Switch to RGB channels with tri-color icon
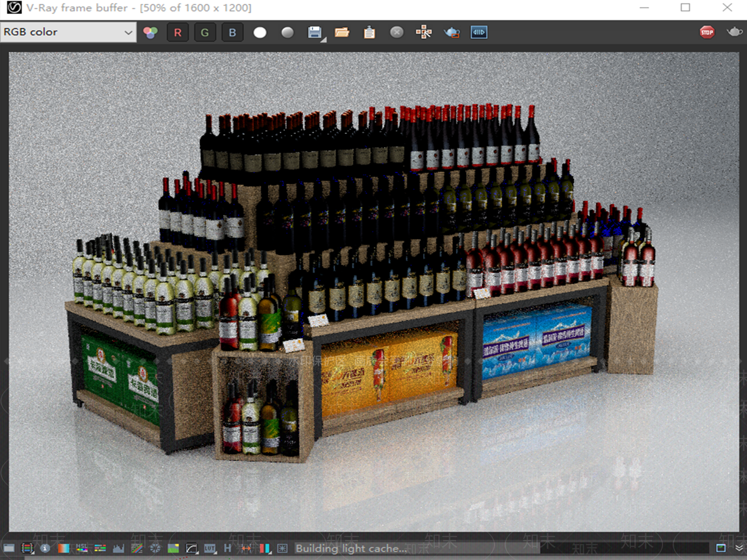This screenshot has height=560, width=747. (150, 33)
